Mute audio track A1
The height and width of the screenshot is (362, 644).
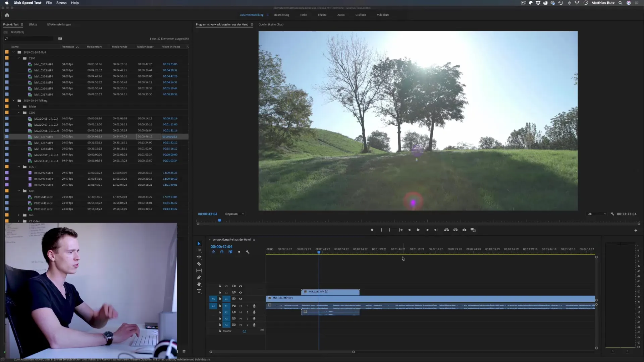(240, 306)
